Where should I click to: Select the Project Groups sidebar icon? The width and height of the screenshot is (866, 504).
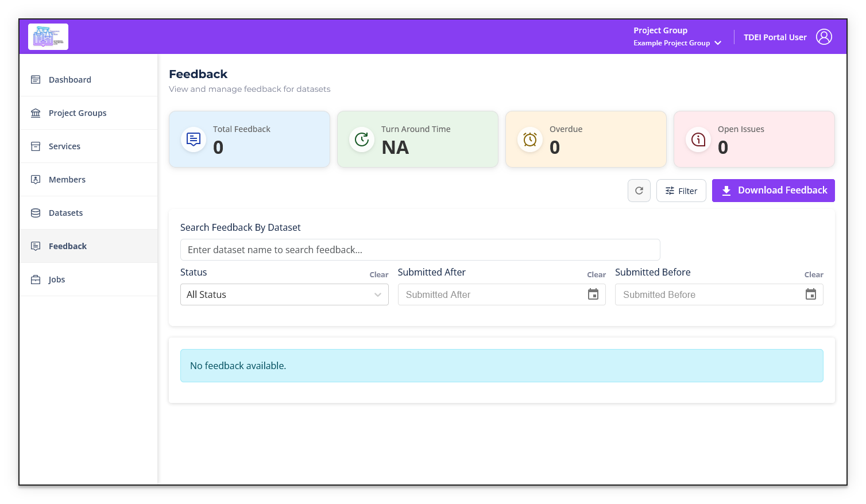[x=35, y=113]
